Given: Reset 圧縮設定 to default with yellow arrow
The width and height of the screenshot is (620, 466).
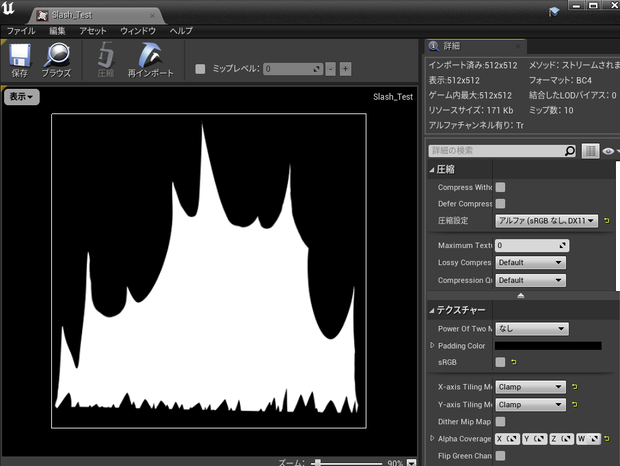Looking at the screenshot, I should [x=607, y=221].
